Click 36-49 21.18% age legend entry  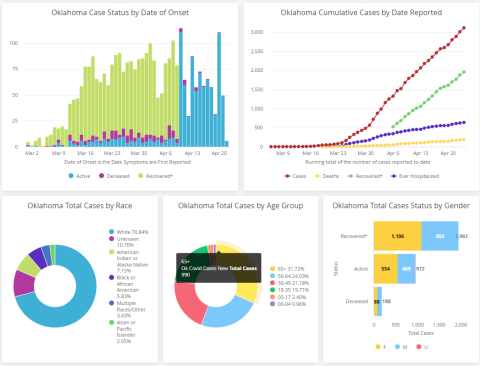[x=289, y=283]
